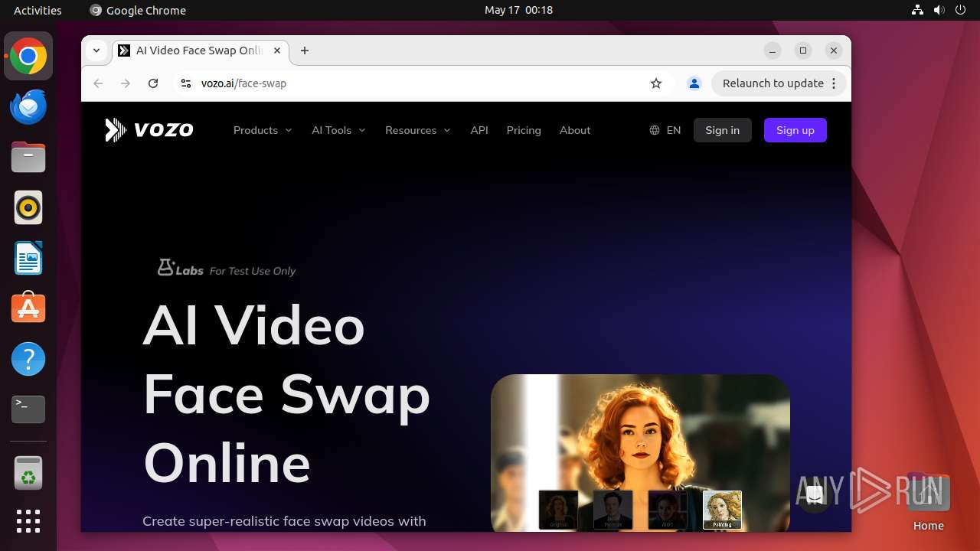
Task: Launch Rhythmbox music player from dock
Action: 28,207
